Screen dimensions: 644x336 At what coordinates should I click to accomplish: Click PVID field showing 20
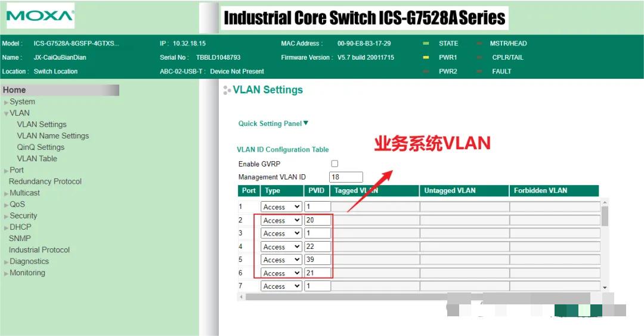[x=317, y=220]
